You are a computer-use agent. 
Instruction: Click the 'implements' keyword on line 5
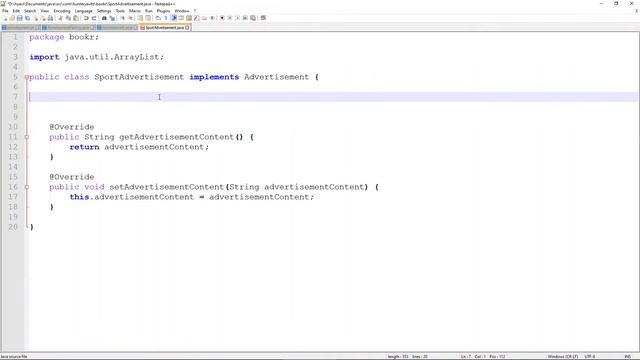214,77
